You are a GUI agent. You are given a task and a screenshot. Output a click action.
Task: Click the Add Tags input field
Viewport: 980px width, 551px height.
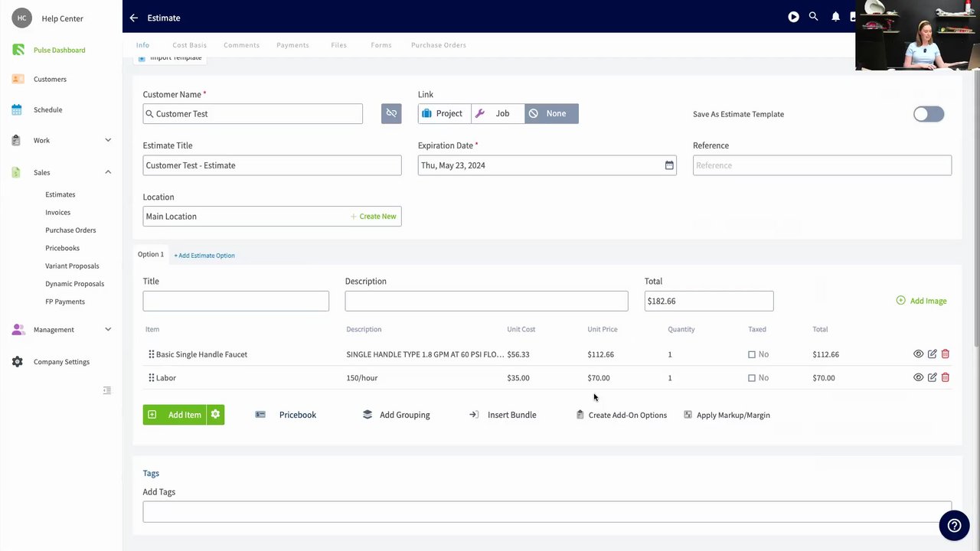coord(547,511)
